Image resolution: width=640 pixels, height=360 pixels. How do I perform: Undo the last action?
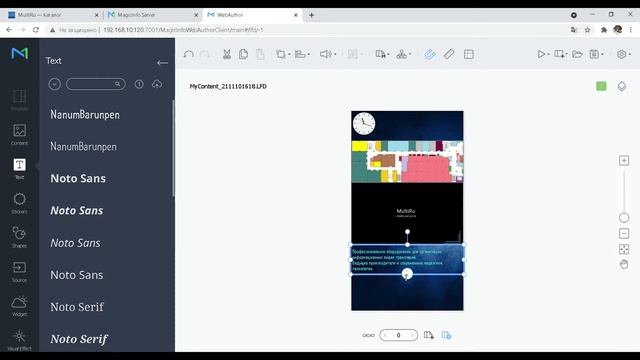click(x=188, y=54)
